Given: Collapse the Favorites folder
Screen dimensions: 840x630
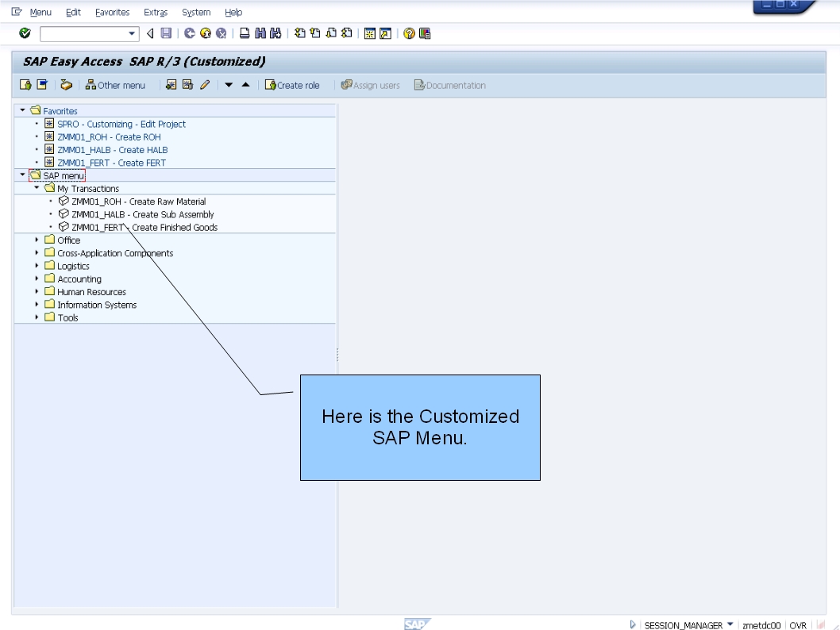Looking at the screenshot, I should coord(21,110).
